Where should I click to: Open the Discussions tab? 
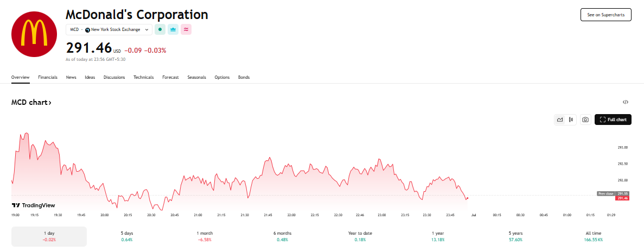click(114, 77)
